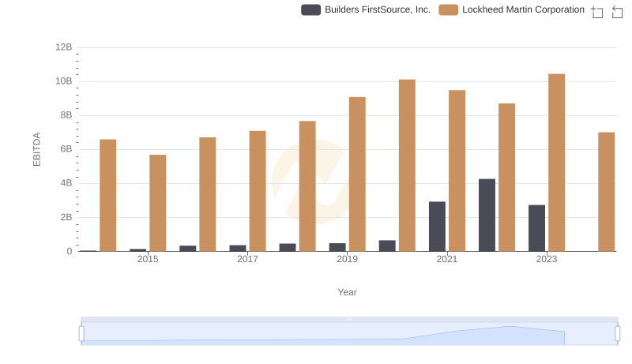The width and height of the screenshot is (632, 364).
Task: Click the '2023' x-axis label
Action: 547,259
